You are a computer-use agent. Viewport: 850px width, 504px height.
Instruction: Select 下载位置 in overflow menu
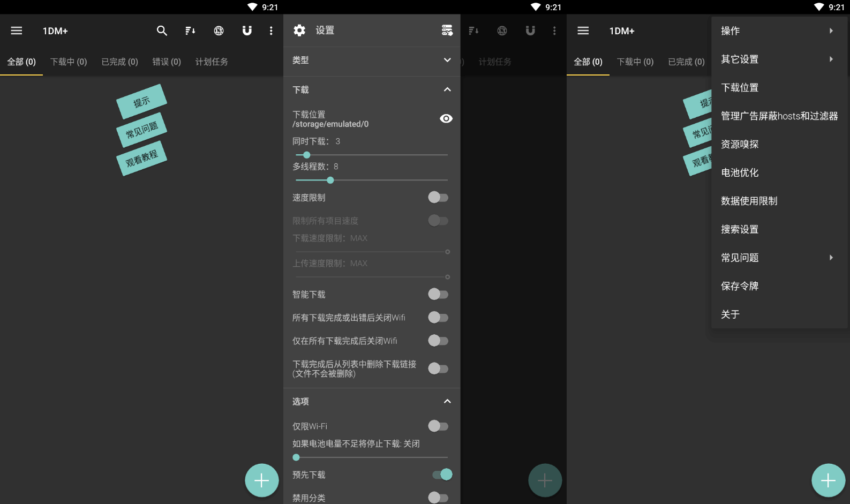pos(780,87)
